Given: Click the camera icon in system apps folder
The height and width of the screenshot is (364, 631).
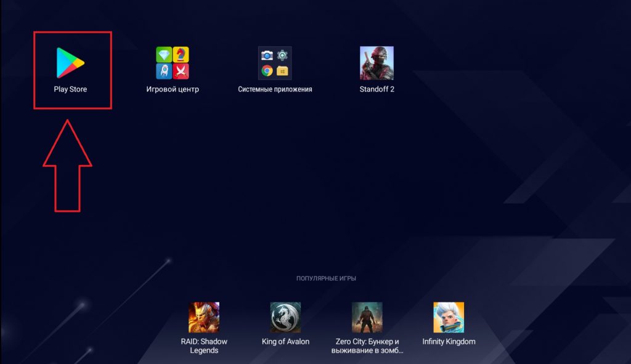Looking at the screenshot, I should [267, 55].
